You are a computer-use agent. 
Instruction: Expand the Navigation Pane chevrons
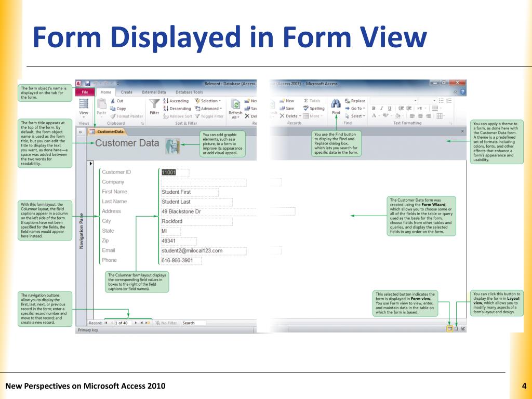81,132
